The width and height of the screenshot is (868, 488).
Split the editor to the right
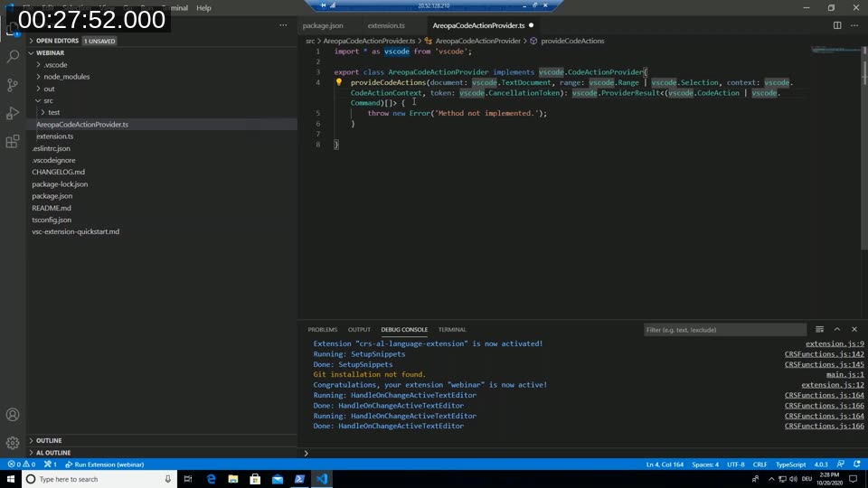(x=837, y=25)
